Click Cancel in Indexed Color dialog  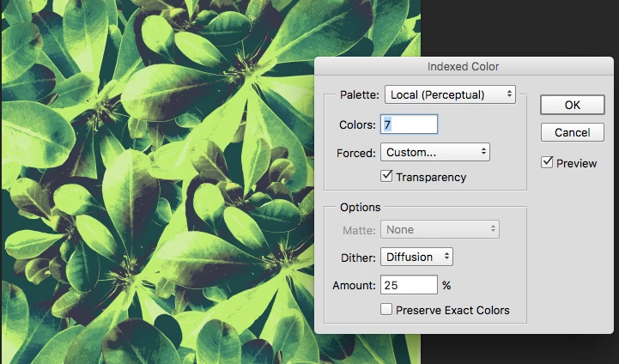coord(573,132)
